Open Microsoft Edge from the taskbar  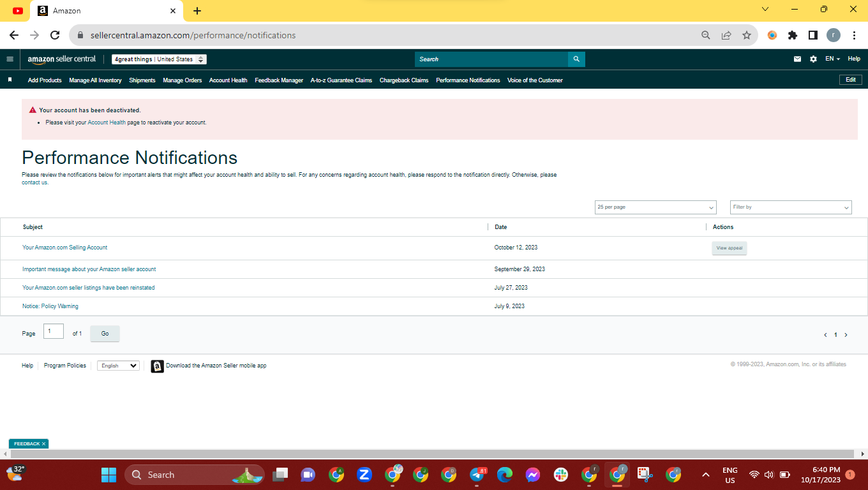(505, 475)
